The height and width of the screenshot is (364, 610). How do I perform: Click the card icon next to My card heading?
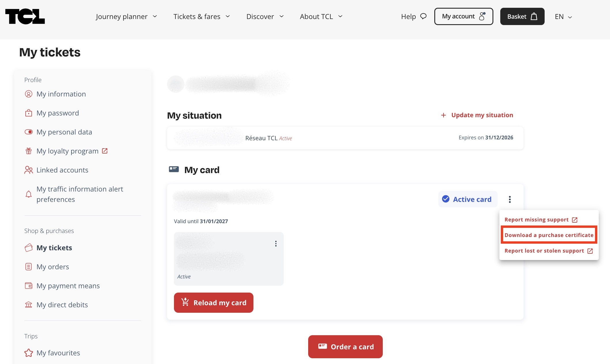174,169
